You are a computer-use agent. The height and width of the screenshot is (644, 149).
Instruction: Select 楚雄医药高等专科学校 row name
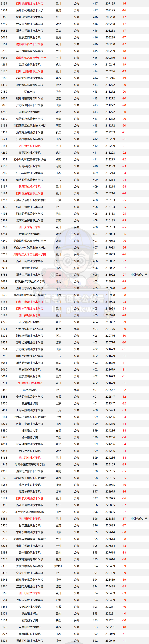point(30,119)
